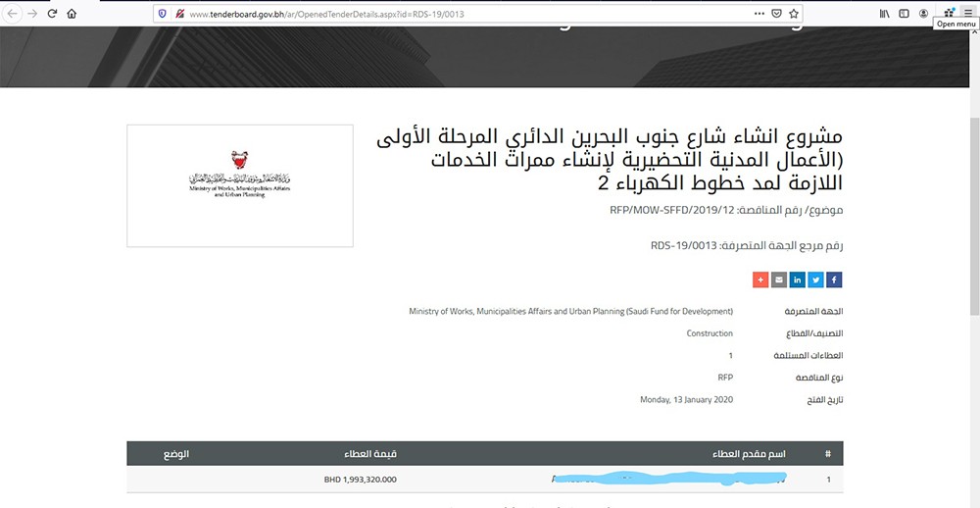
Task: Open What's New gift icon
Action: coord(949,12)
